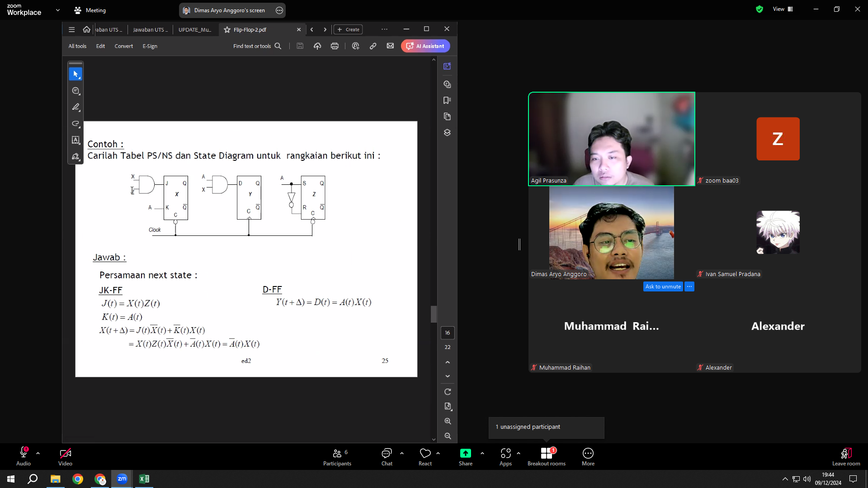
Task: Open the All tools menu
Action: tap(77, 46)
